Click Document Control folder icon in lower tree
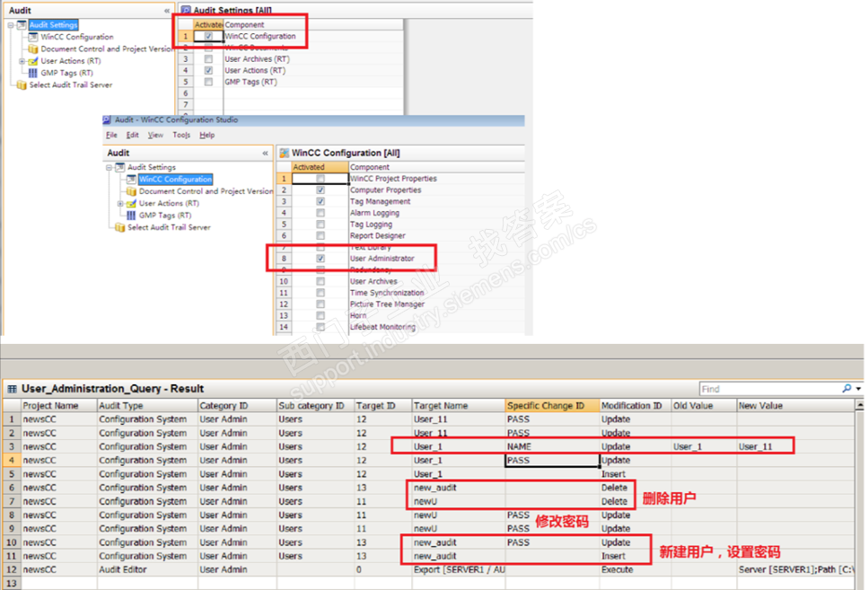This screenshot has height=590, width=868. (x=132, y=191)
